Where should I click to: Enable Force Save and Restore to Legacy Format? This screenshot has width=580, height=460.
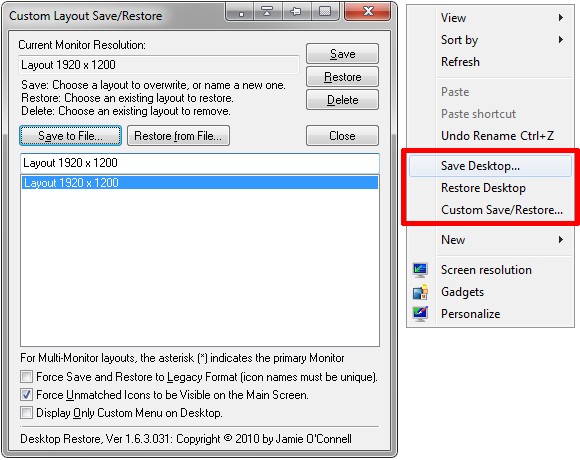coord(26,377)
